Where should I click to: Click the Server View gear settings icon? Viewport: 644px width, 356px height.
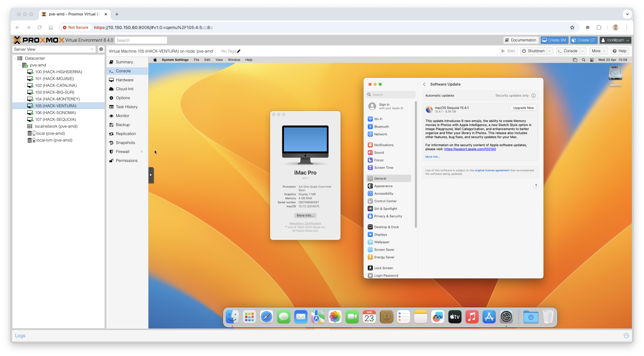pos(101,49)
